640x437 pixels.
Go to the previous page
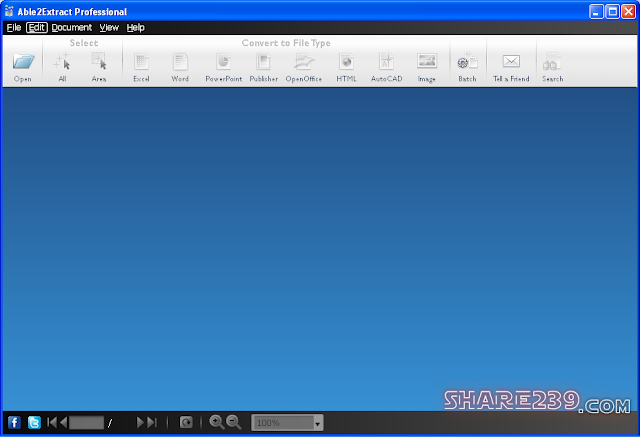coord(63,422)
